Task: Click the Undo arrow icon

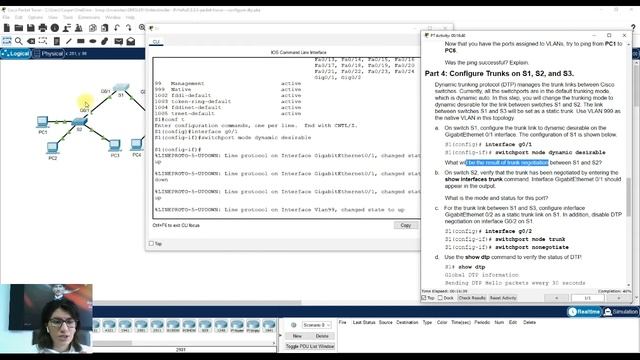Action: [117, 28]
